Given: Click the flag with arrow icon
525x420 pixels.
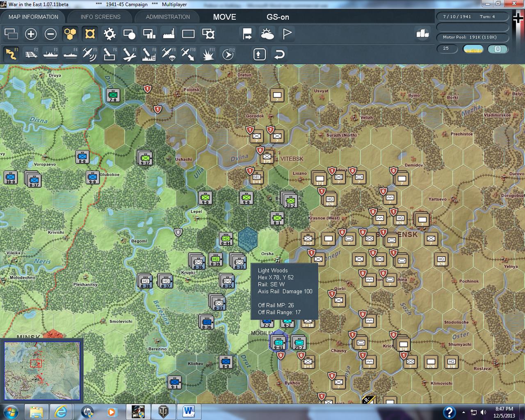Looking at the screenshot, I should [x=247, y=34].
